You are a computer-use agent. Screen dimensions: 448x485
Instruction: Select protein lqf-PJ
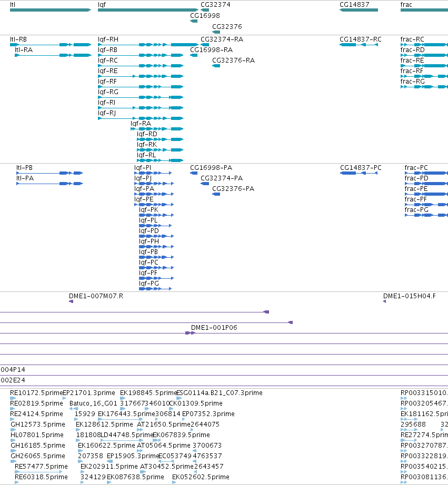coord(154,184)
